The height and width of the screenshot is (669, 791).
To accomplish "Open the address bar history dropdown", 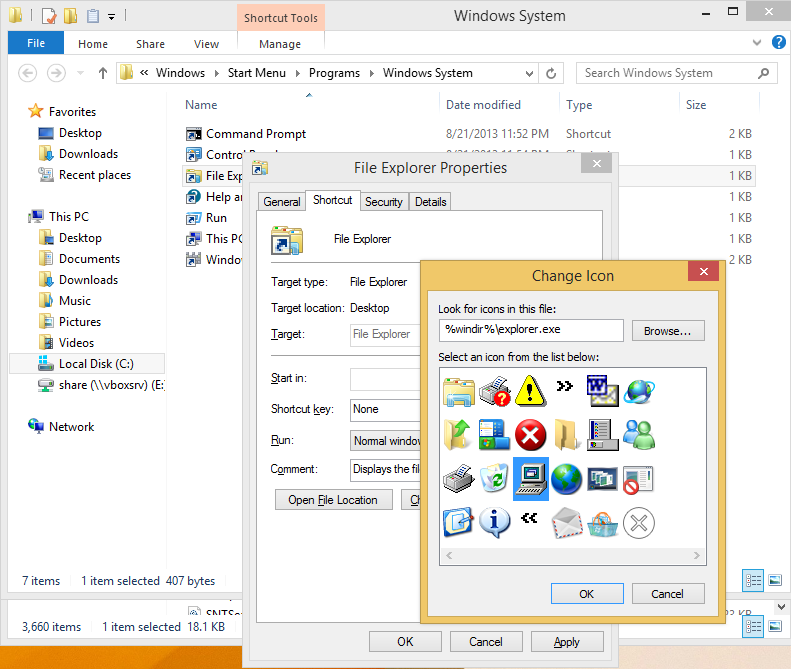I will [x=529, y=73].
